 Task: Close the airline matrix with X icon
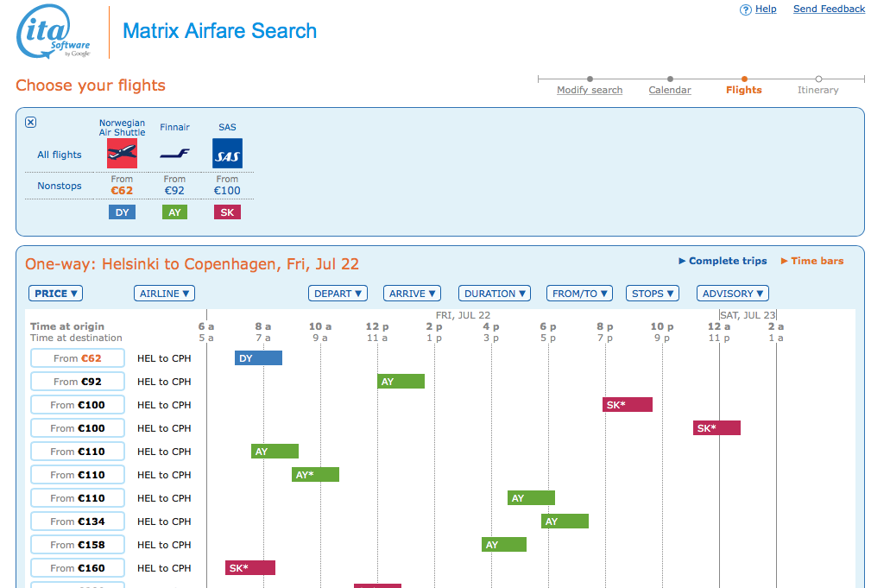[31, 123]
